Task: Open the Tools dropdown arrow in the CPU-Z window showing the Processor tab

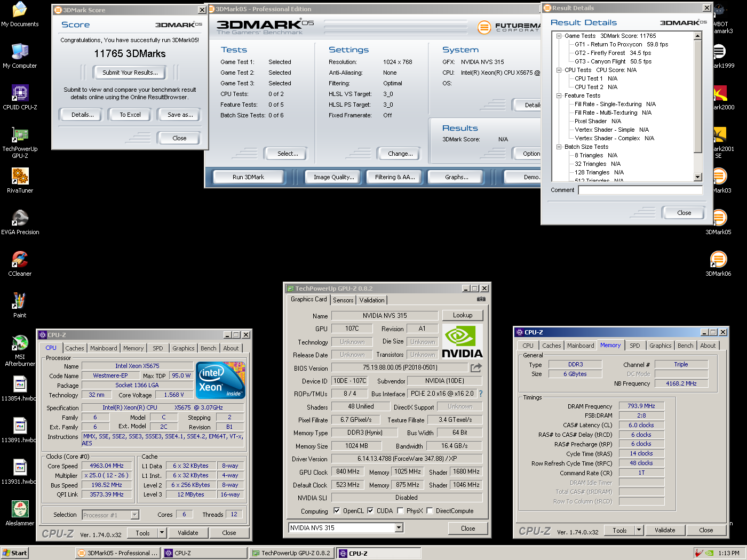Action: (162, 533)
